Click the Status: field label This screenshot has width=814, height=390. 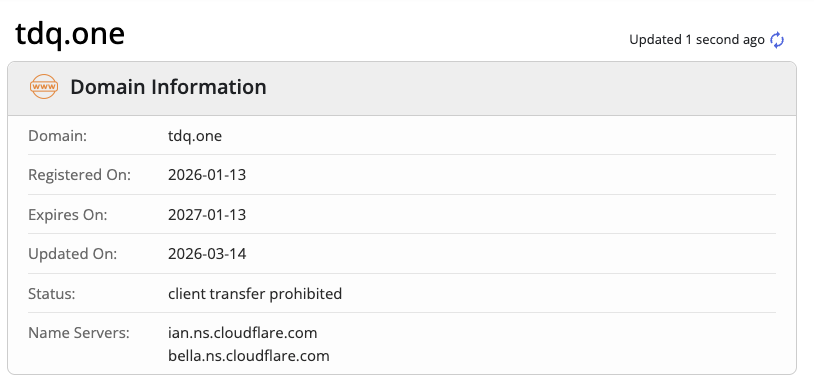click(52, 294)
